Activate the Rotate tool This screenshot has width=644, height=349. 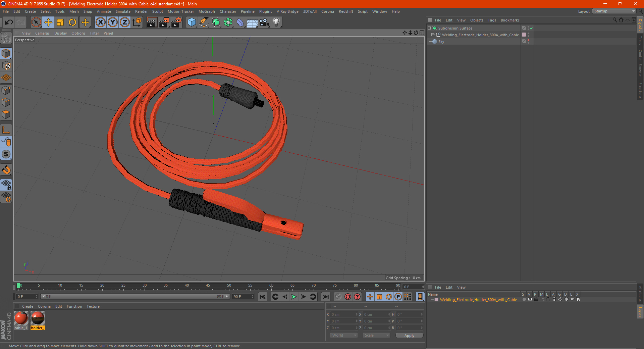tap(72, 22)
